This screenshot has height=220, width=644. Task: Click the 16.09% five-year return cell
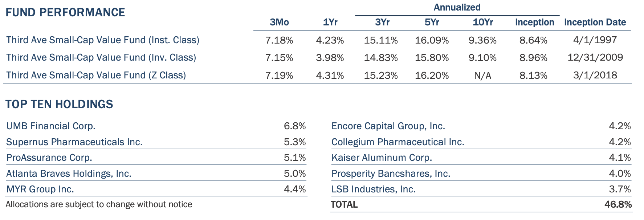click(432, 40)
